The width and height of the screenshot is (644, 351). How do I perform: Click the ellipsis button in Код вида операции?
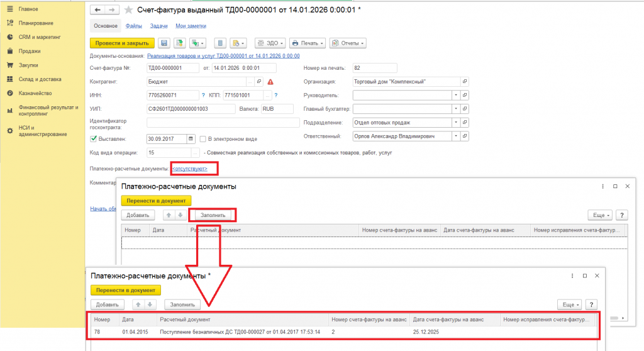196,153
